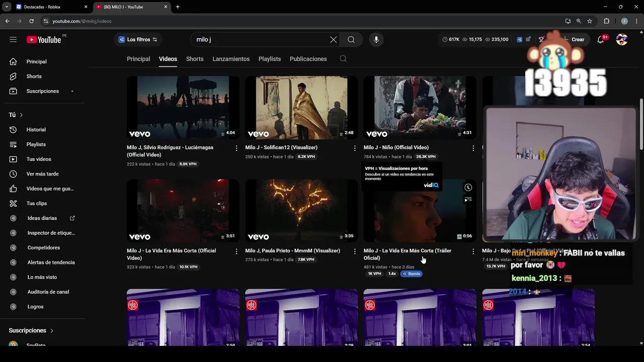The width and height of the screenshot is (644, 362).
Task: Open the YouTube hamburger guide menu
Action: (x=13, y=40)
